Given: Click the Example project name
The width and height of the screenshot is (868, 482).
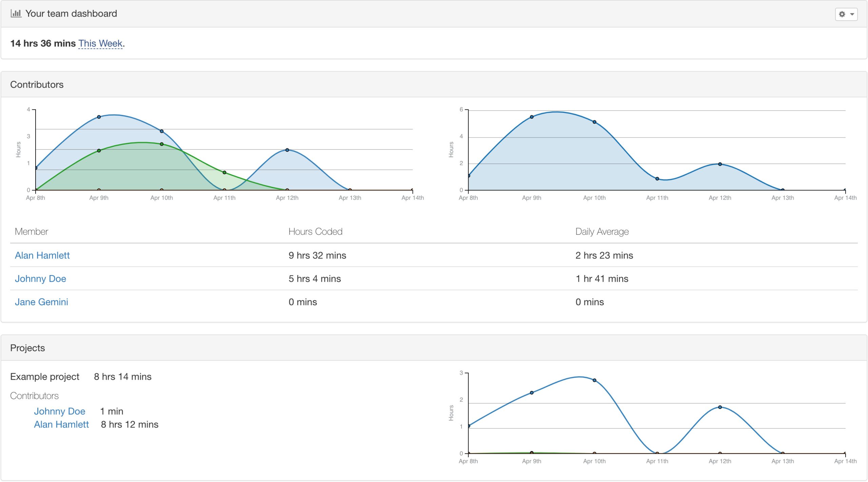Looking at the screenshot, I should [45, 377].
